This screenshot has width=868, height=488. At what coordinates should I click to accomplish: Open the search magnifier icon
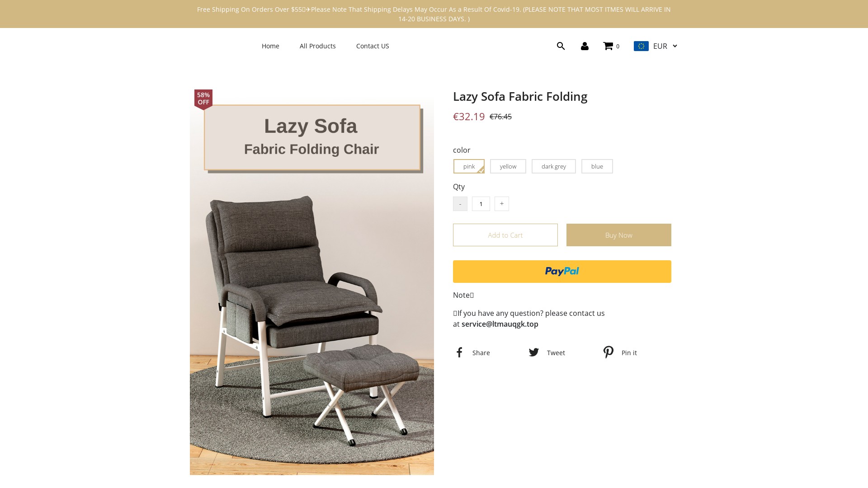pyautogui.click(x=561, y=46)
